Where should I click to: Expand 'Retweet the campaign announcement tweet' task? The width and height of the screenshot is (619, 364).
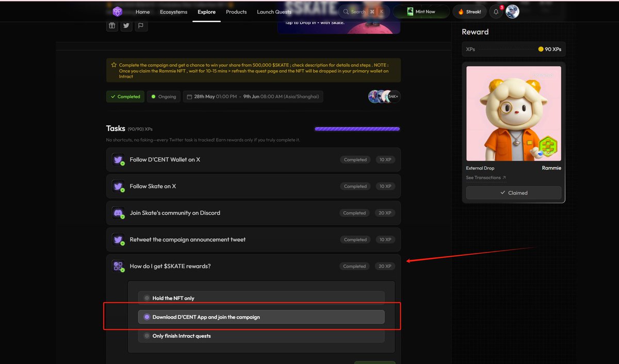253,240
